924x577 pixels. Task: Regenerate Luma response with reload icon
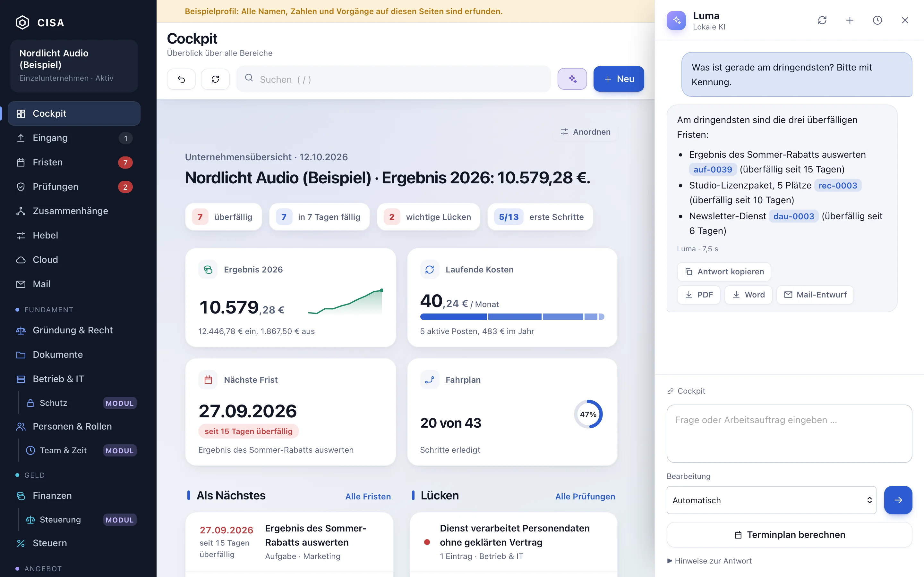click(x=822, y=20)
